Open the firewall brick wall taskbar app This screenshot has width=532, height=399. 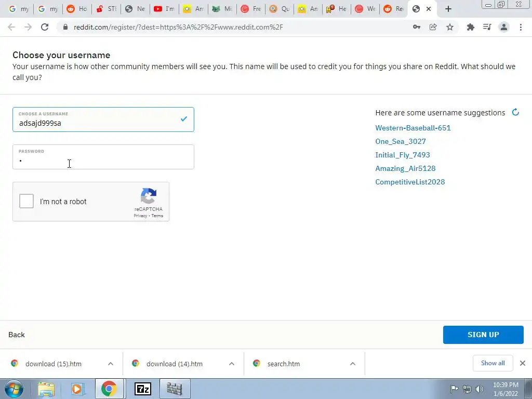click(175, 389)
